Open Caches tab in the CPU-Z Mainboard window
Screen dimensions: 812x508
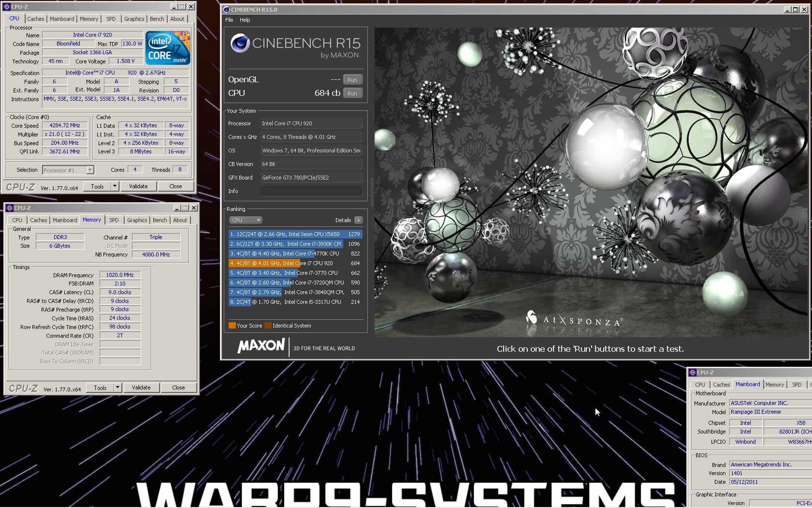721,385
